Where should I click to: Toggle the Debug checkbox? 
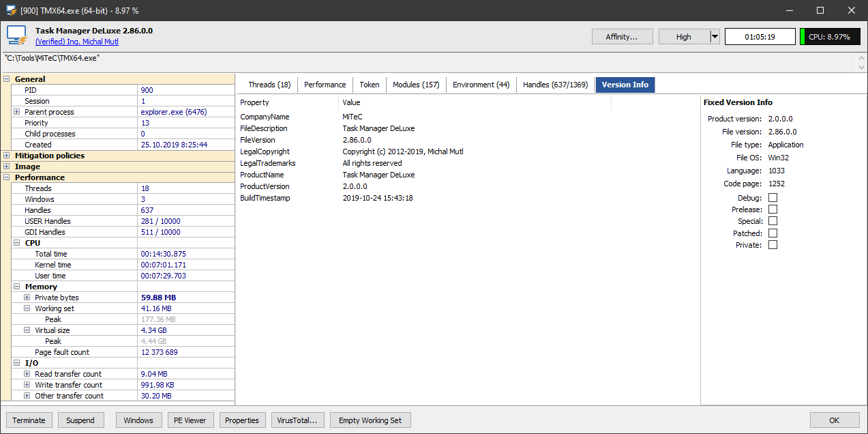coord(773,198)
